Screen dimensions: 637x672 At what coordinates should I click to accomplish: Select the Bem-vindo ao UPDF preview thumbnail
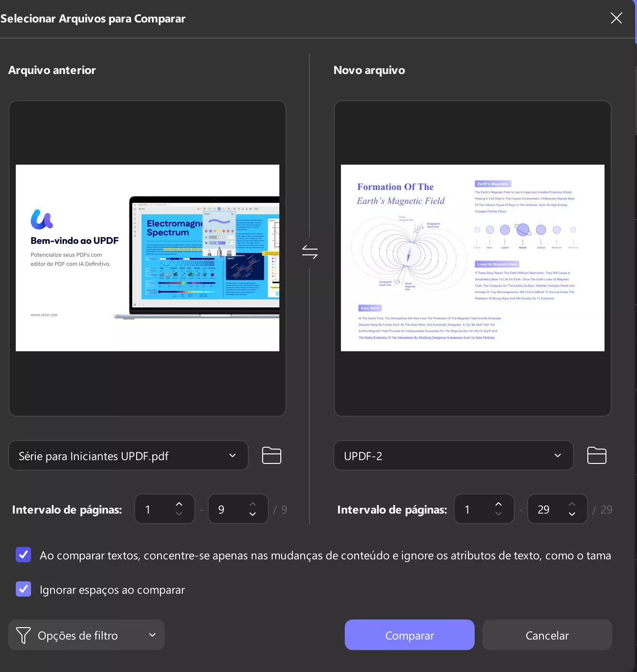coord(148,258)
